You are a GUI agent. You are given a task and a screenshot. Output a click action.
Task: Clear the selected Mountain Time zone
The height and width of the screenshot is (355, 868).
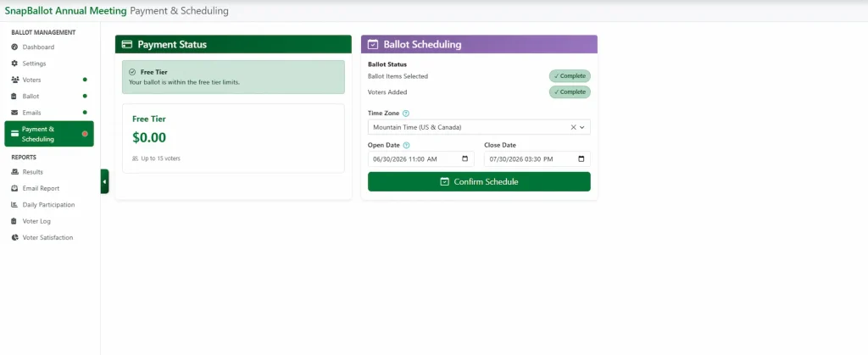coord(574,127)
